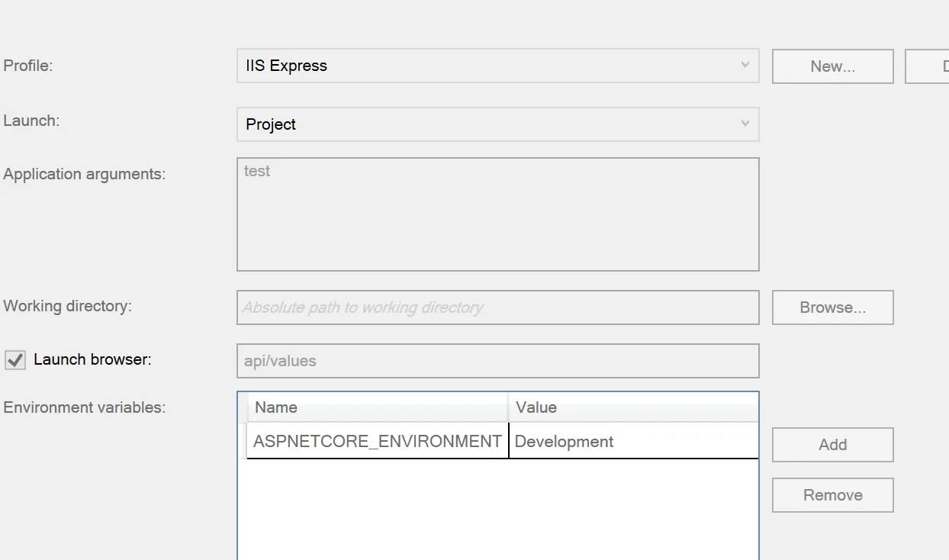Click the Name column header
This screenshot has width=949, height=560.
pos(378,407)
